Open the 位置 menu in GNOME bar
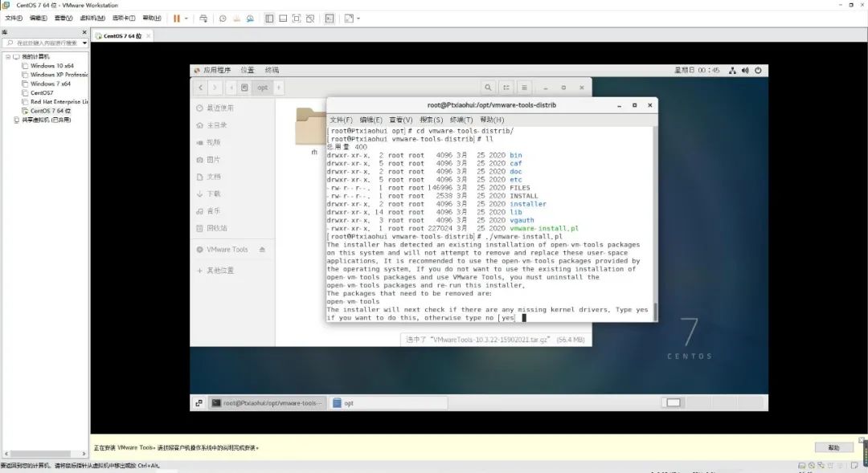The height and width of the screenshot is (473, 868). 248,70
